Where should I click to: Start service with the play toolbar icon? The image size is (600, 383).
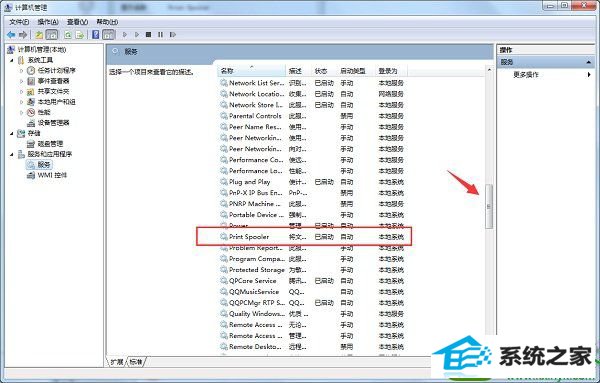[x=125, y=35]
